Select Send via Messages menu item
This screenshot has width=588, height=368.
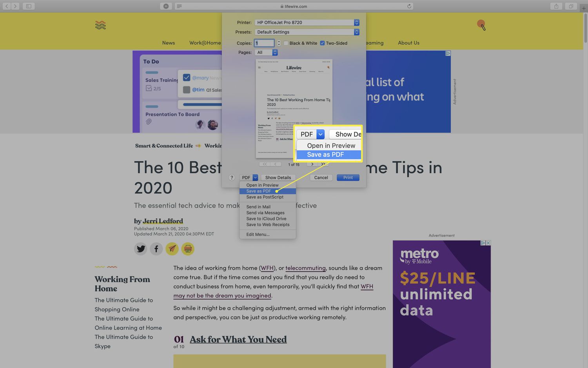pyautogui.click(x=268, y=213)
